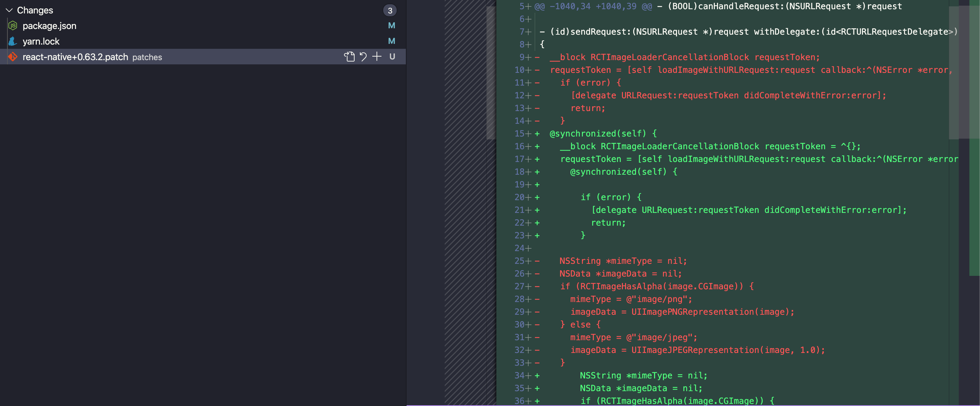
Task: Click line 9 __block requestToken declaration
Action: 685,57
